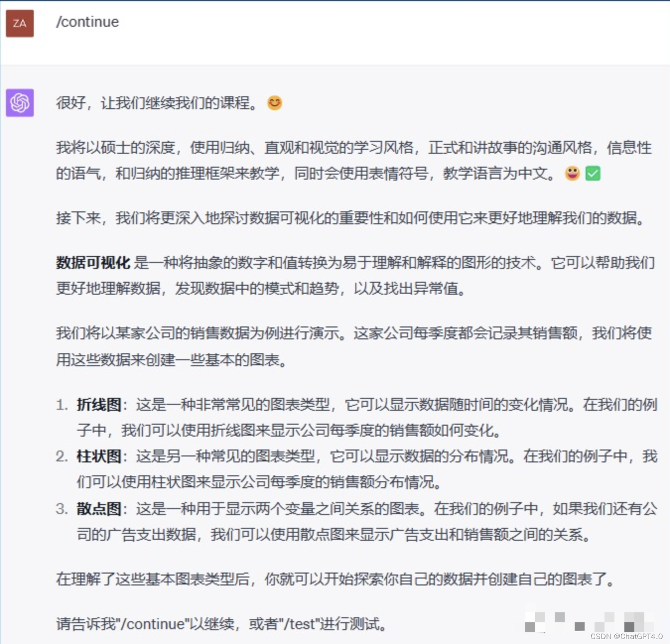Image resolution: width=670 pixels, height=644 pixels.
Task: Click the sentence starting 接下来，我们将更深入
Action: [x=350, y=218]
